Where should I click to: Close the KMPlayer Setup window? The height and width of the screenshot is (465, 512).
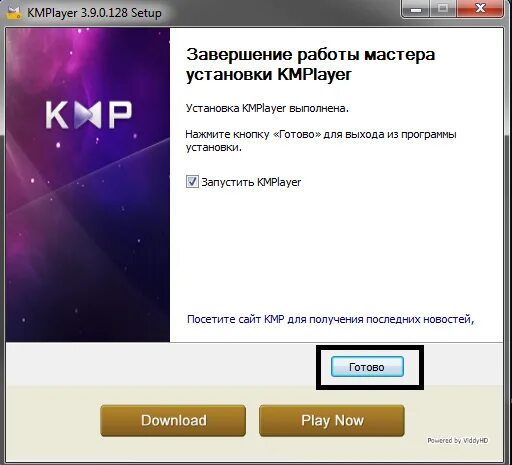coord(480,8)
